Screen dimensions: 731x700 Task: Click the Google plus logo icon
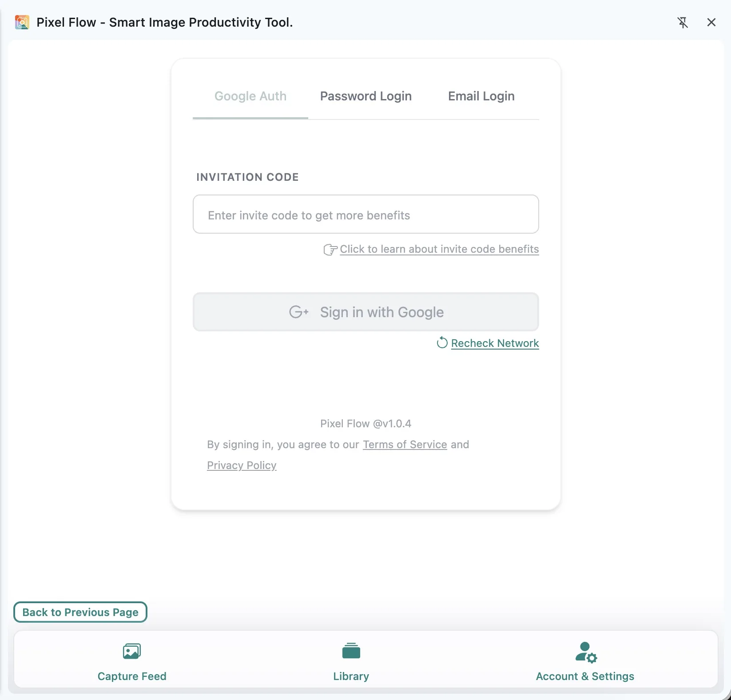pos(299,312)
